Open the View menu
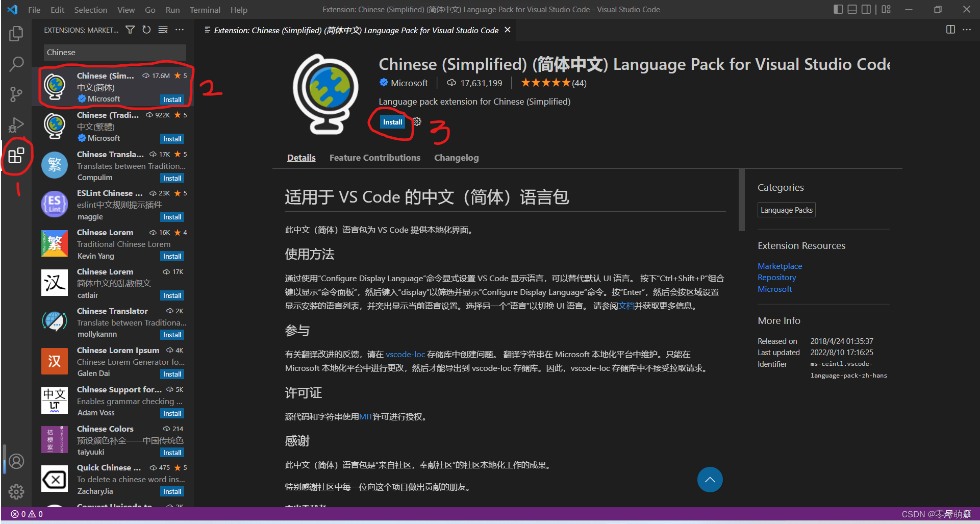 pyautogui.click(x=126, y=10)
